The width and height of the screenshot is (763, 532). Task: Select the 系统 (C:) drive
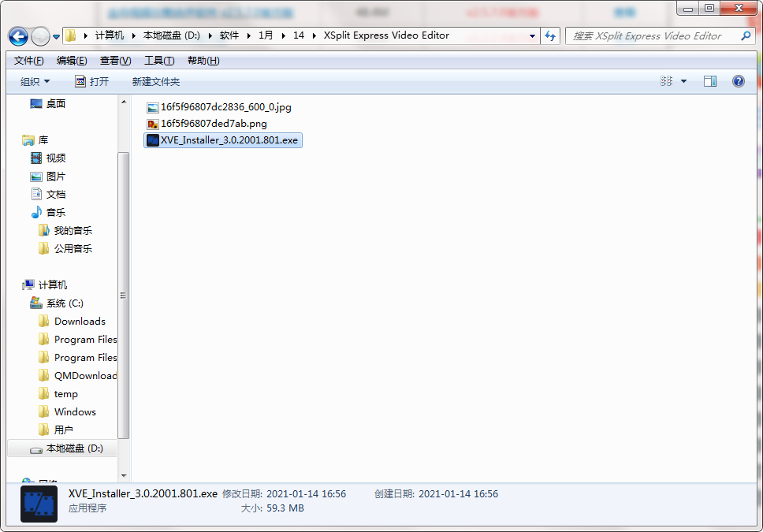[x=65, y=303]
